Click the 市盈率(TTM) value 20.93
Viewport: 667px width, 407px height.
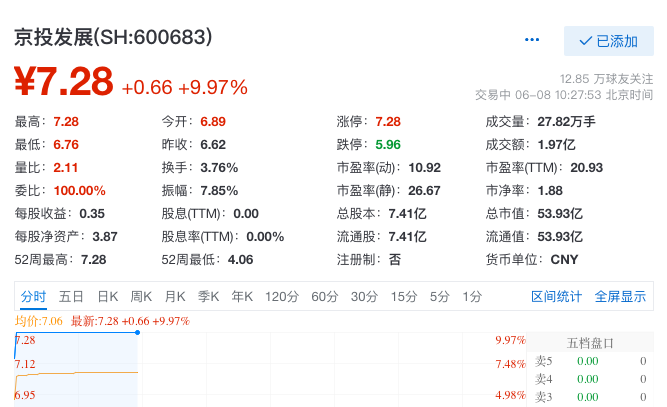point(587,168)
